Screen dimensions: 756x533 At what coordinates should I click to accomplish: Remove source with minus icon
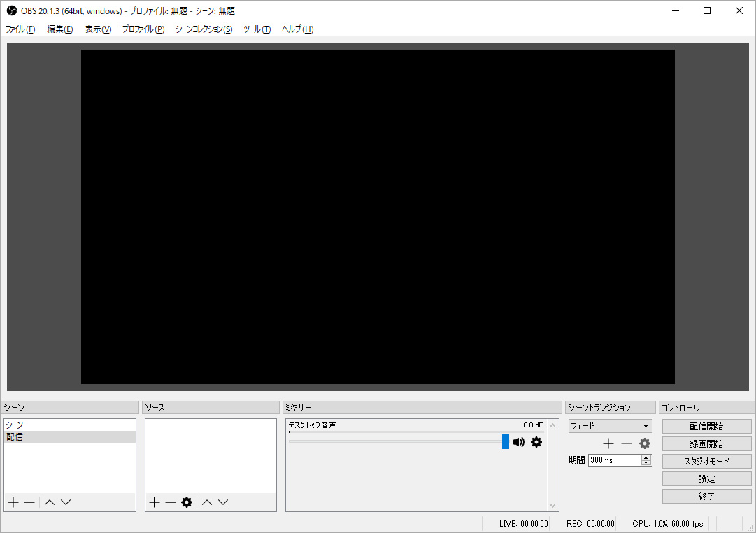[x=170, y=502]
